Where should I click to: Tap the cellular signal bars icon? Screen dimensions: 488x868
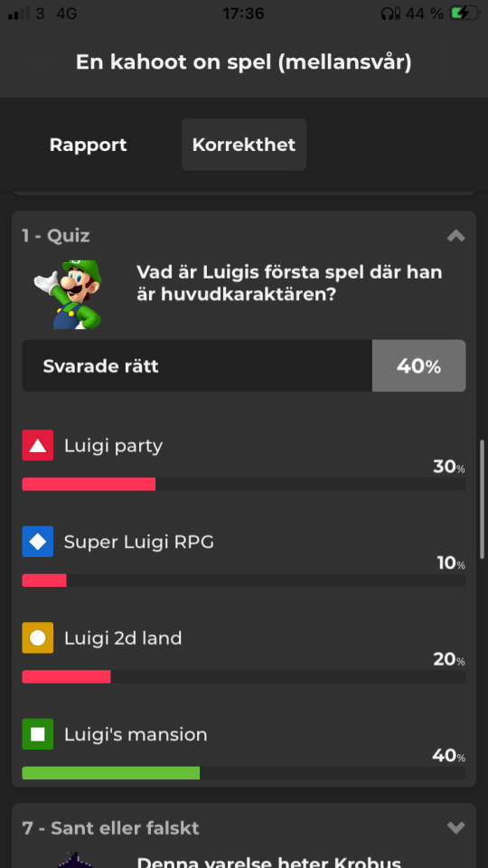coord(19,14)
